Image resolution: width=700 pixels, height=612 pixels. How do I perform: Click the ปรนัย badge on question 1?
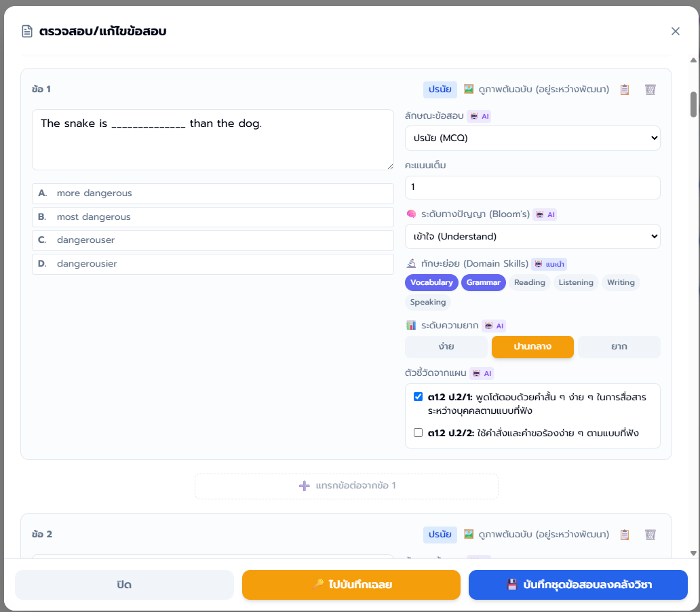(440, 90)
